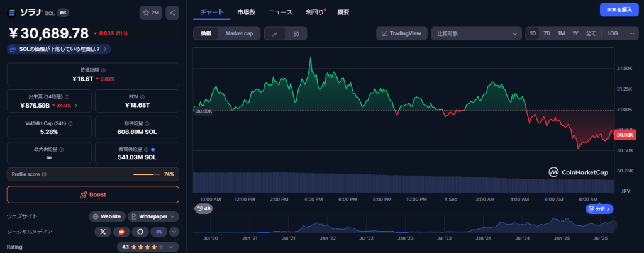The width and height of the screenshot is (644, 253).
Task: Open the 概要 tab
Action: coord(343,13)
